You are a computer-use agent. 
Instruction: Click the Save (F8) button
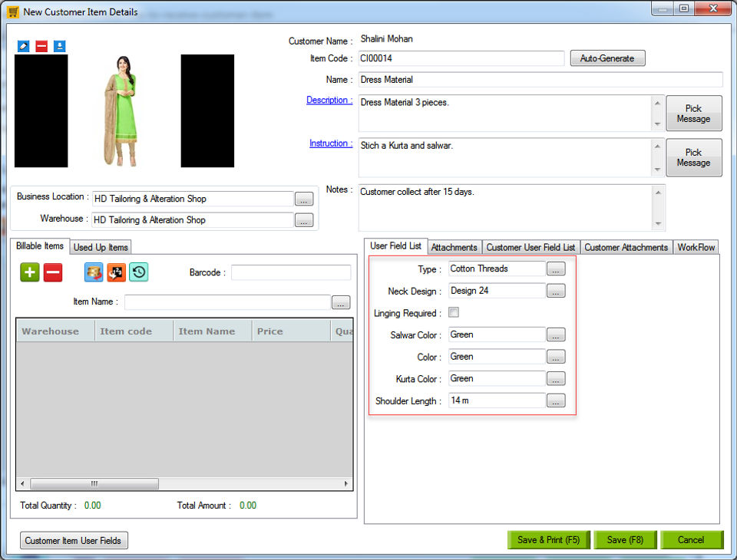click(x=625, y=540)
